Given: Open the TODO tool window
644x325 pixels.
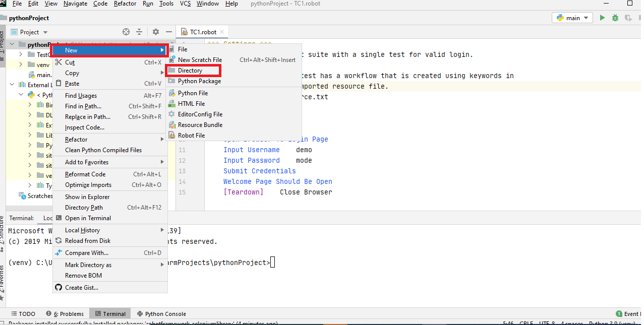Looking at the screenshot, I should [x=23, y=314].
